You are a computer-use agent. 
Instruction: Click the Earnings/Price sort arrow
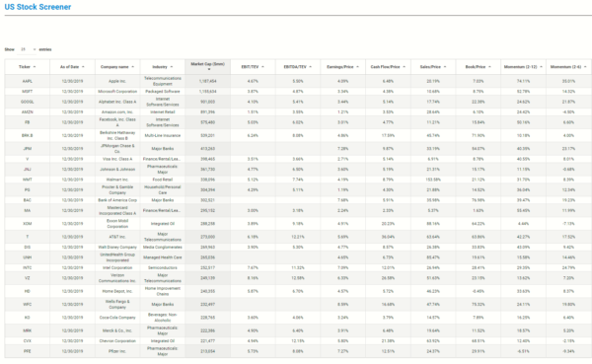coord(357,67)
